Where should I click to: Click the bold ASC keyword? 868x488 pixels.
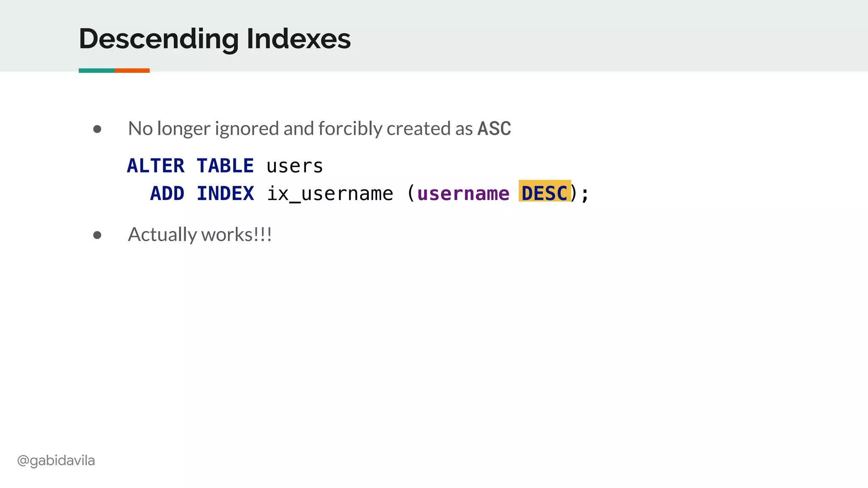click(494, 129)
